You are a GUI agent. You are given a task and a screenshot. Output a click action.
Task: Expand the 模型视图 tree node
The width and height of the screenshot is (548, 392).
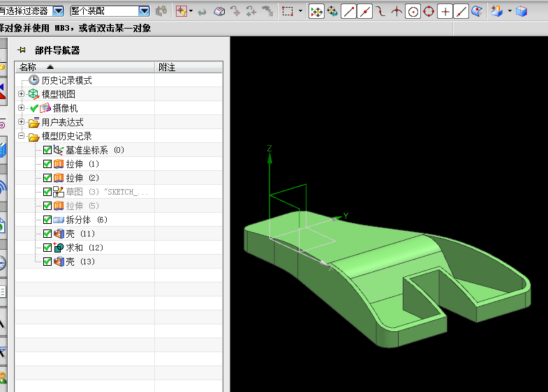pyautogui.click(x=22, y=94)
